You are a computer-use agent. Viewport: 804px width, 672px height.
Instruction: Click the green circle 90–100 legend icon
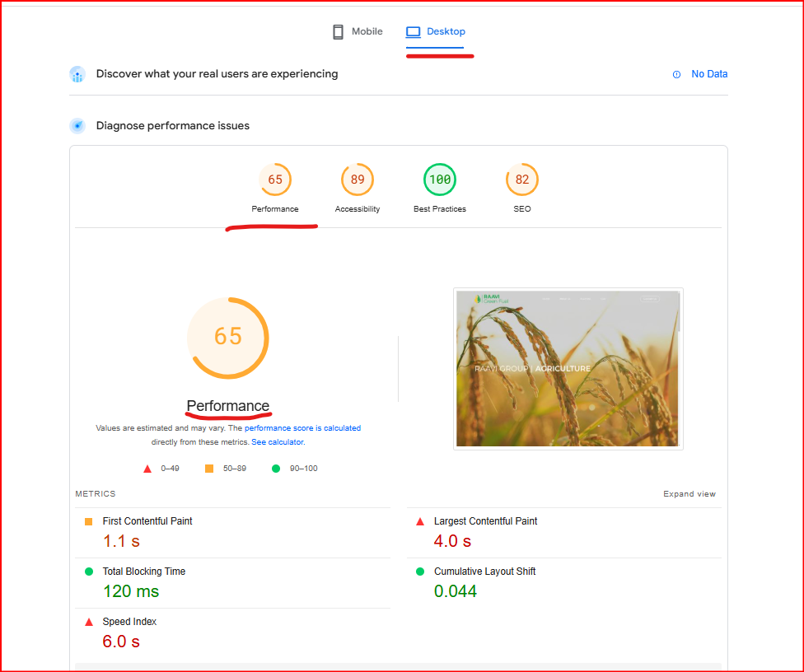[x=276, y=469]
